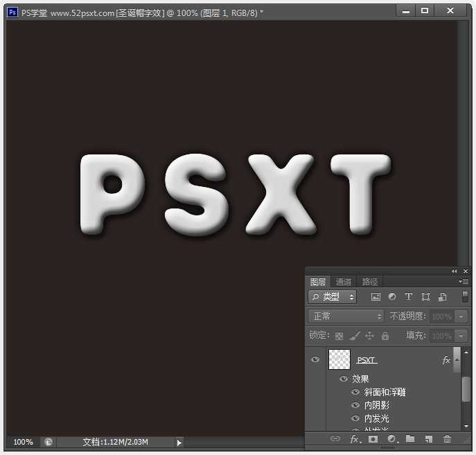The image size is (476, 455).
Task: Collapse layers panel with double-arrow icon
Action: point(454,271)
